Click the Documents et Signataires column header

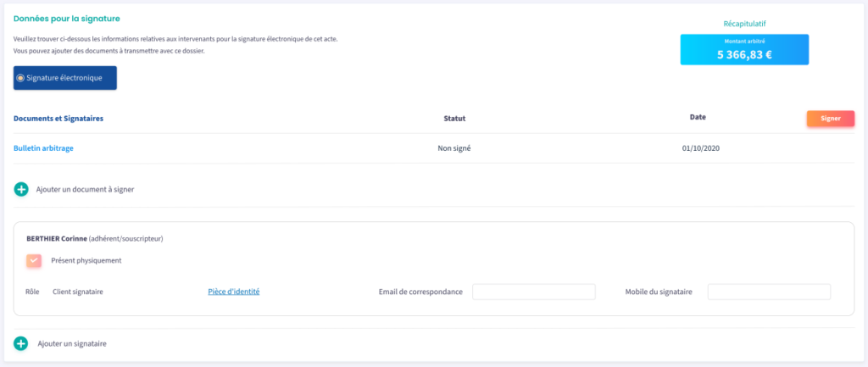coord(58,119)
